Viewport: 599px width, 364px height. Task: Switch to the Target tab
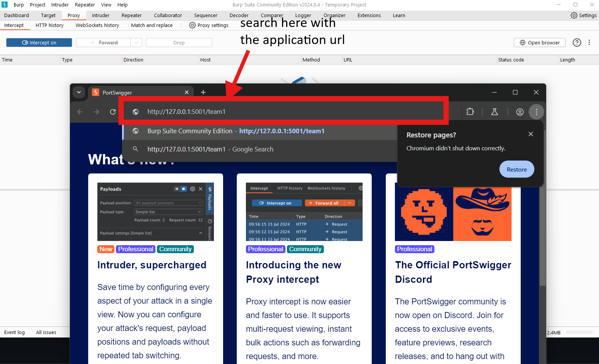click(x=48, y=15)
